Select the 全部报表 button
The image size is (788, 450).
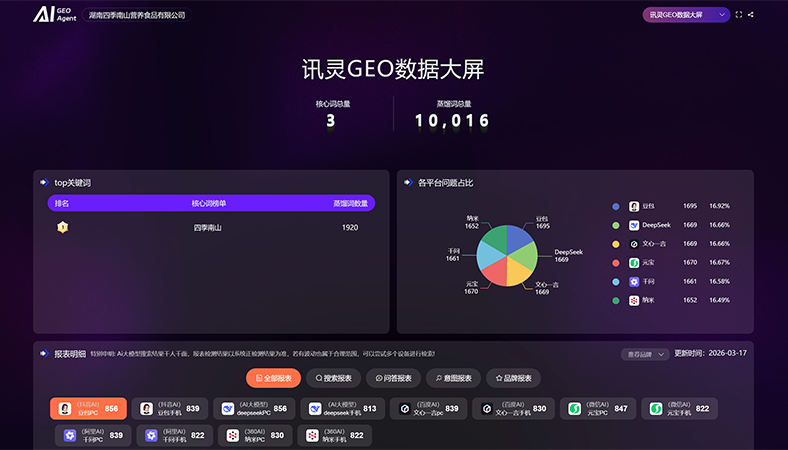(273, 378)
